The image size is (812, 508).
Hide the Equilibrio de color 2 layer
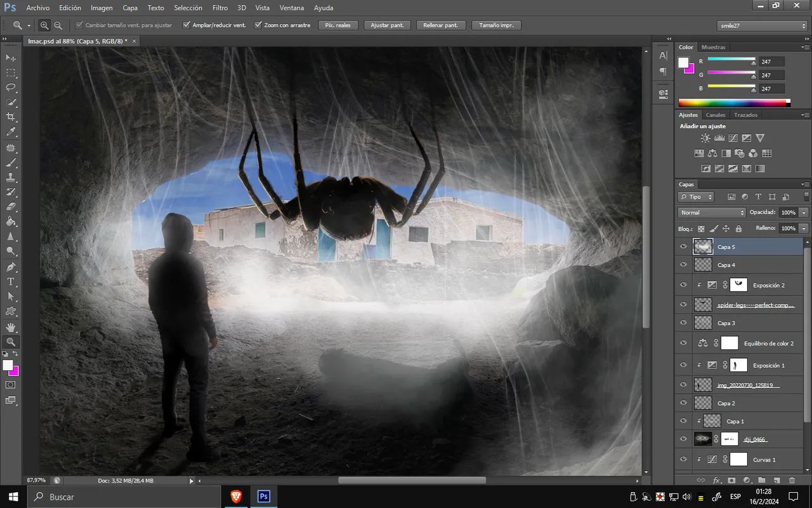pos(683,343)
